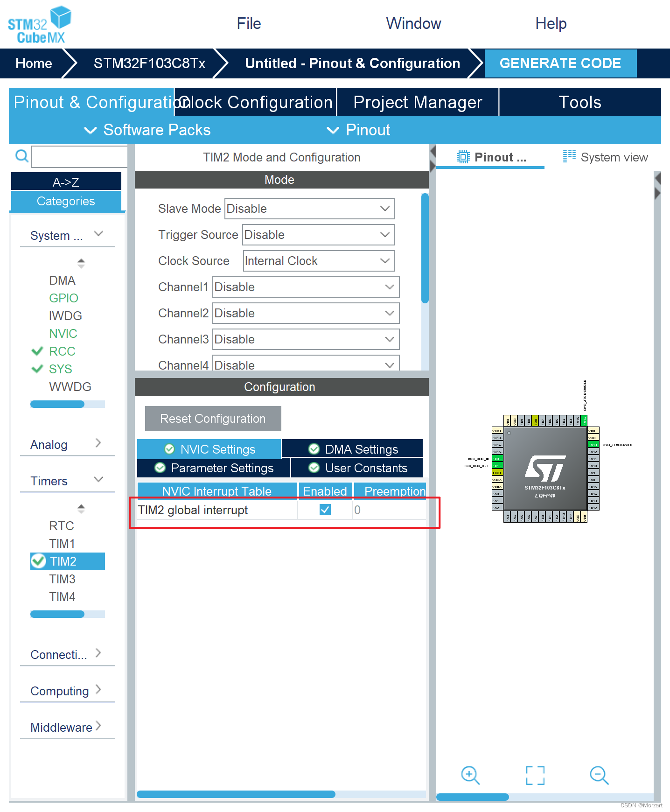Select TIM4 in Timers list
This screenshot has width=670, height=812.
coord(62,597)
